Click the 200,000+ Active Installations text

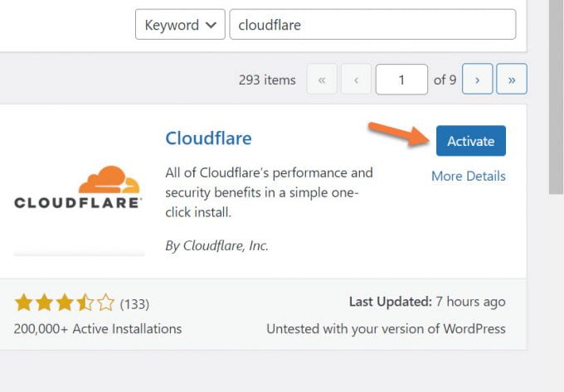(x=98, y=329)
